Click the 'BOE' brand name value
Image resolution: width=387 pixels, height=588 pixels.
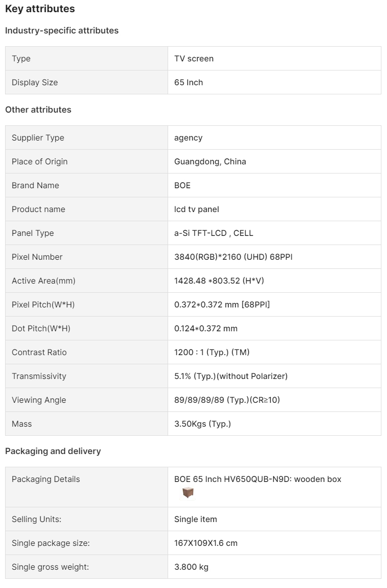tap(182, 186)
